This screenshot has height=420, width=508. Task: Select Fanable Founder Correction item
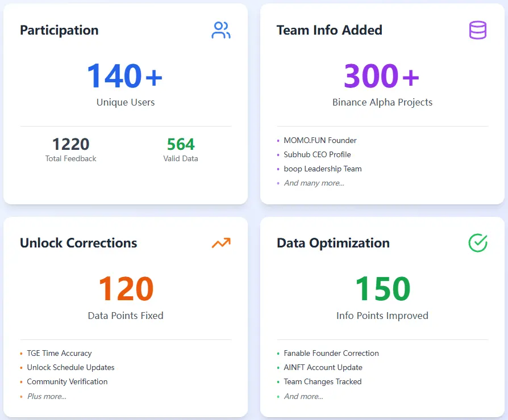pyautogui.click(x=331, y=353)
